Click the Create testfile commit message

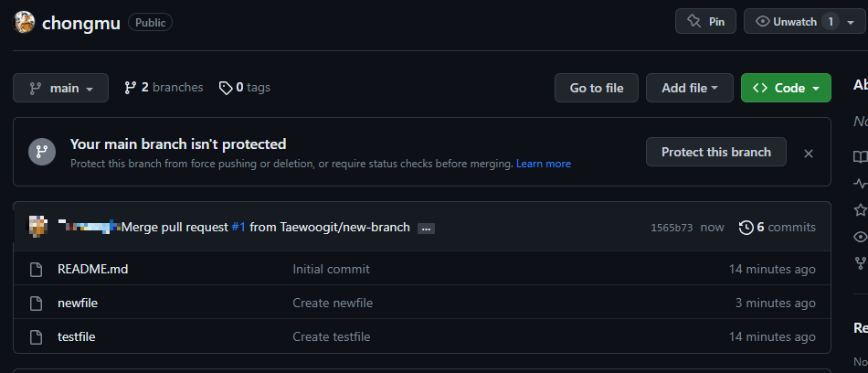click(331, 337)
